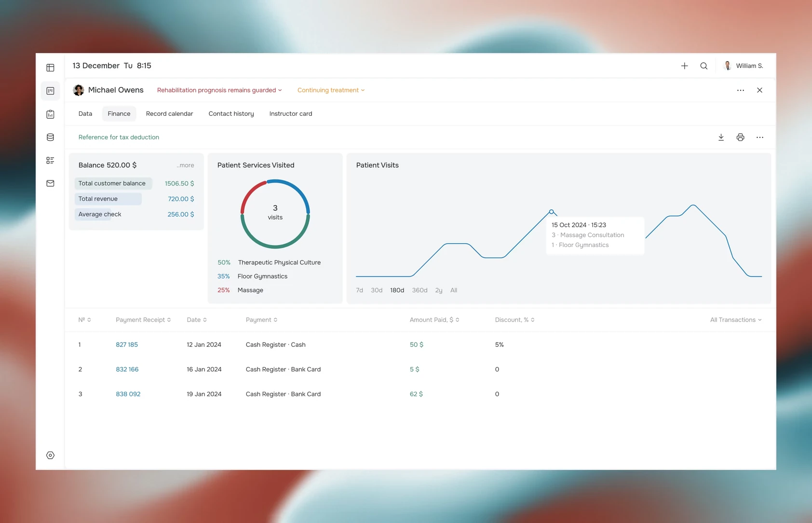Open payment receipt 838 092
Viewport: 812px width, 523px height.
point(128,394)
